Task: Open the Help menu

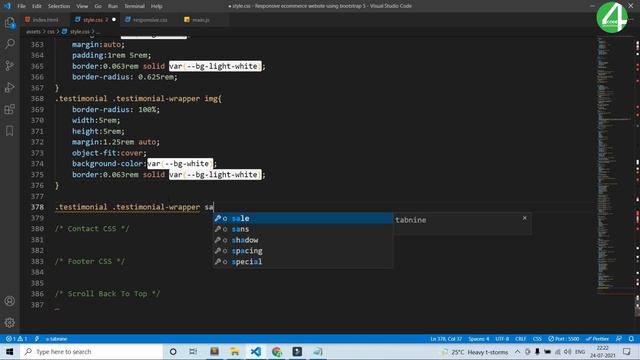Action: point(156,6)
